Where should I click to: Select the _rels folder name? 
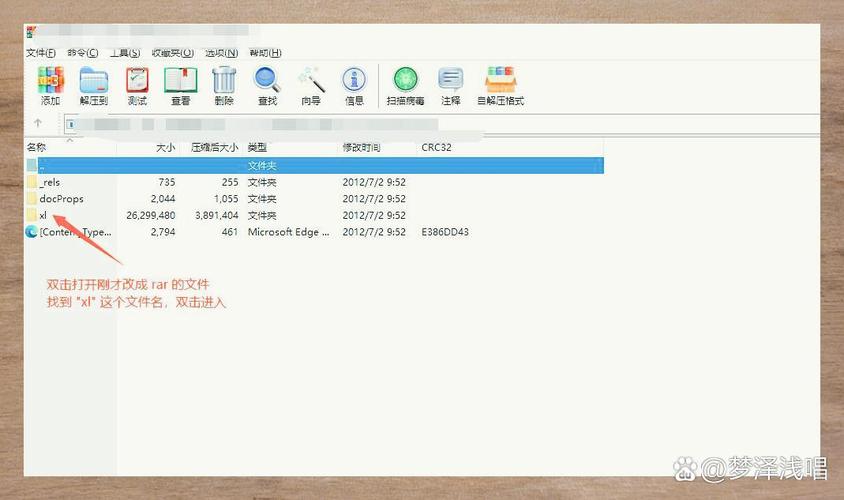point(50,182)
